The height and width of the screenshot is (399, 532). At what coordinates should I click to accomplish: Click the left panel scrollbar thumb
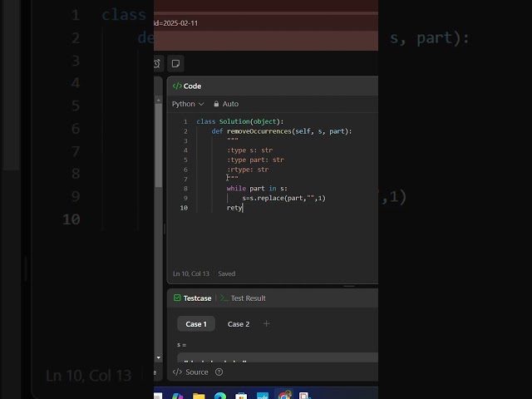[x=159, y=145]
